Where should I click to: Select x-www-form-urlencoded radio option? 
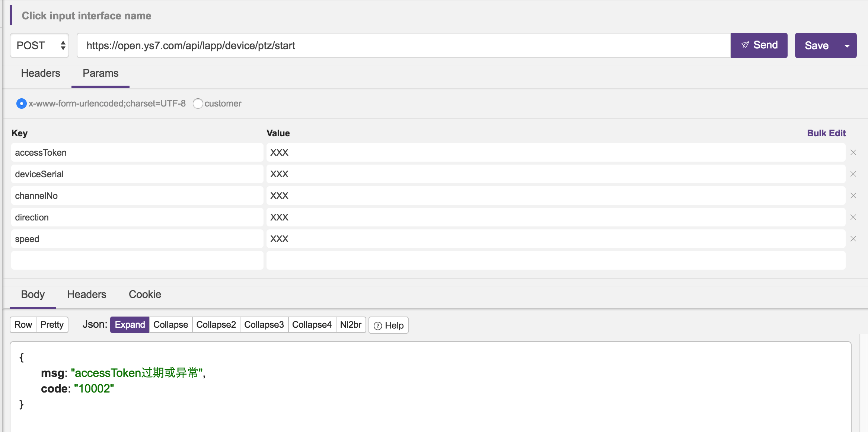pyautogui.click(x=22, y=104)
